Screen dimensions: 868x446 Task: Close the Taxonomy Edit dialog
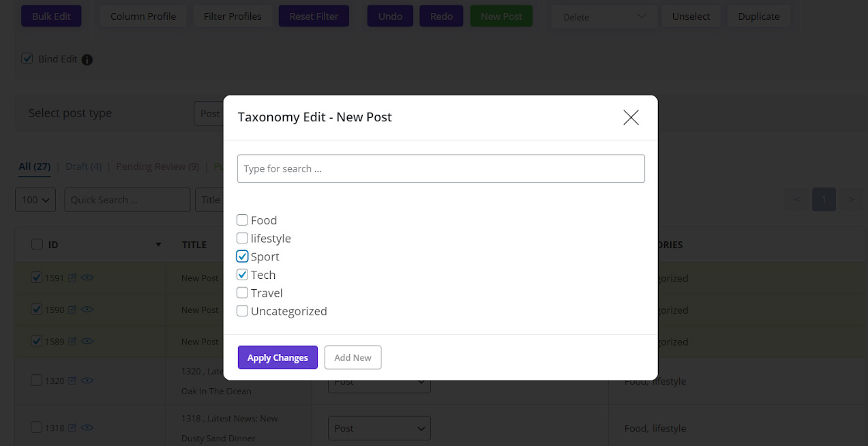631,117
